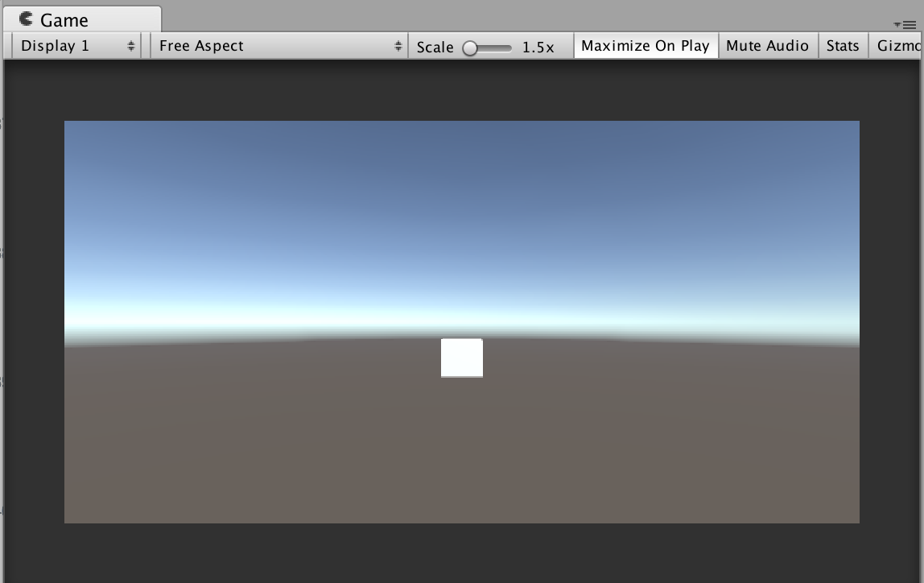Click the Scale label

[x=435, y=48]
